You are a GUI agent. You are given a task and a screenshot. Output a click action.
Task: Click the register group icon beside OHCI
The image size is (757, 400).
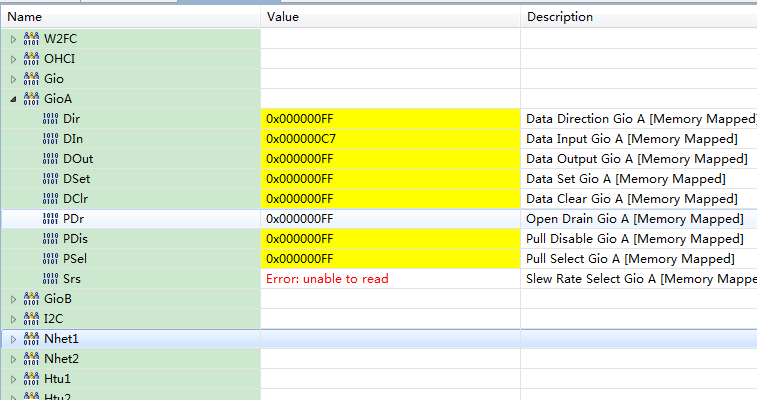point(30,59)
